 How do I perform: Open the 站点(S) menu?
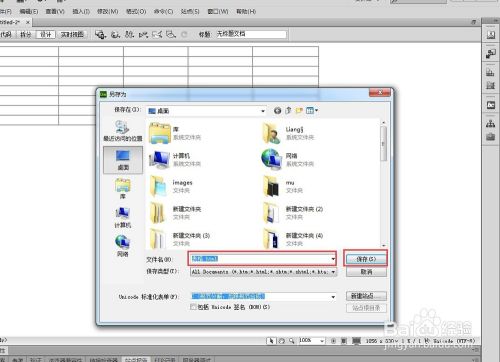pos(190,12)
